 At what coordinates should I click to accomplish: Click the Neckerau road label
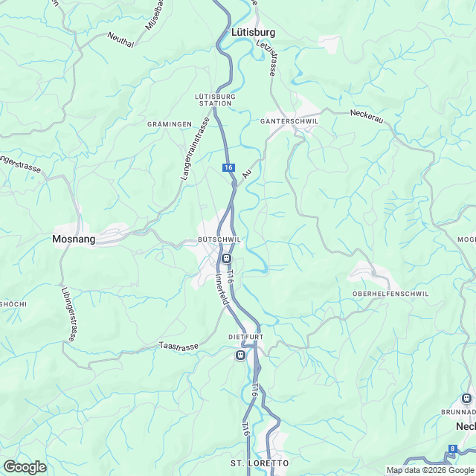coord(367,117)
